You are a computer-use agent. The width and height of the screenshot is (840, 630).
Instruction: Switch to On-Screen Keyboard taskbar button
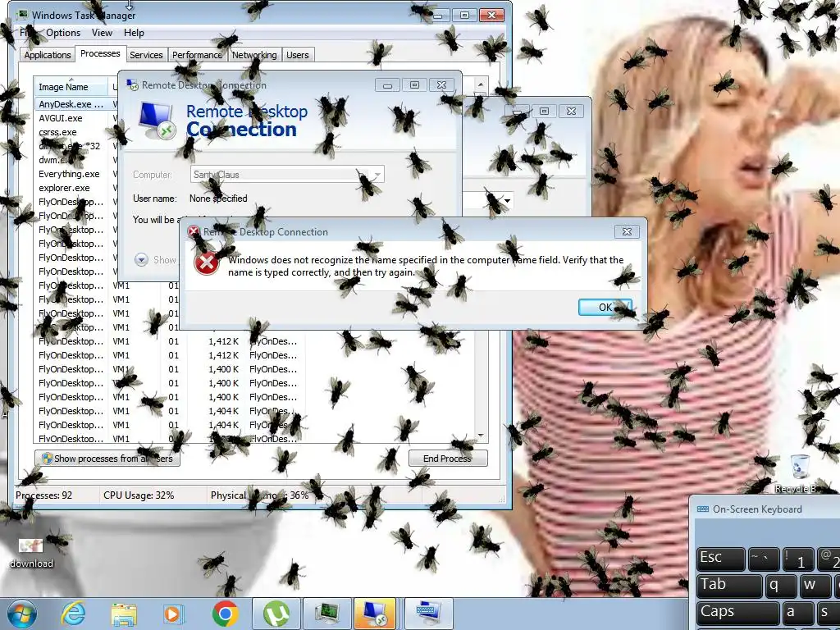[x=428, y=614]
